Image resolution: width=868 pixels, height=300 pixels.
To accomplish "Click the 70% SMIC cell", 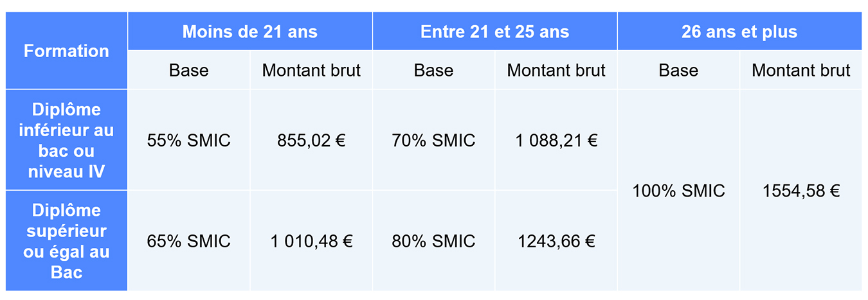I will [x=433, y=140].
